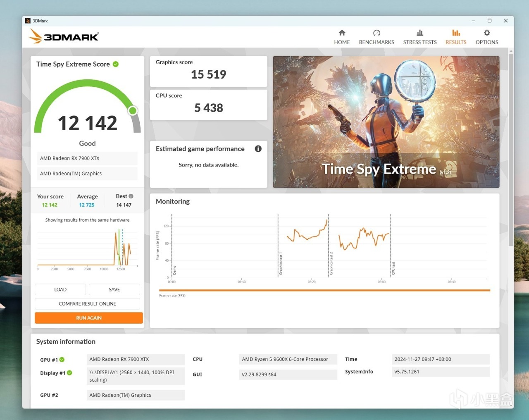Click the RUN AGAIN button
The image size is (529, 420).
point(89,318)
